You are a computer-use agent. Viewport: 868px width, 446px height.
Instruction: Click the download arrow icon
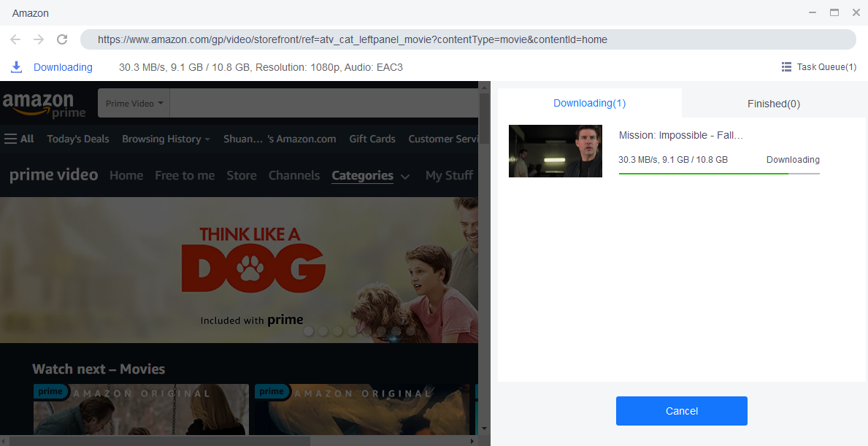[17, 67]
